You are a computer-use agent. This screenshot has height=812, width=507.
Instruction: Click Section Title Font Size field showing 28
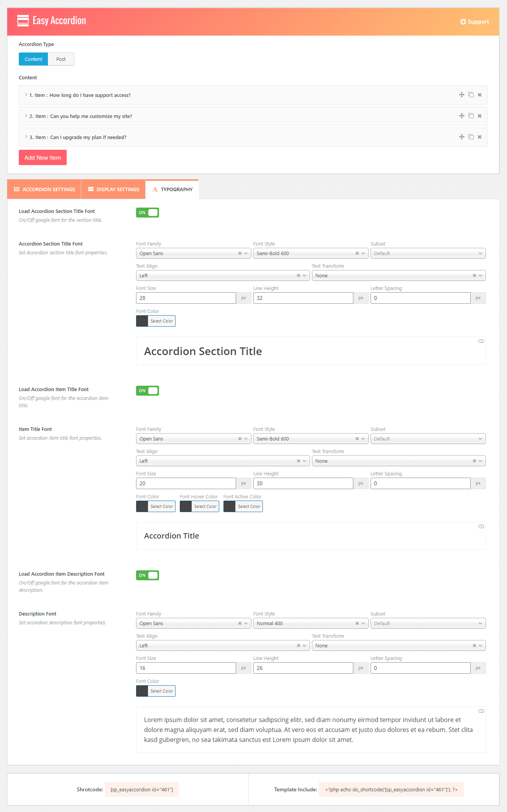pyautogui.click(x=186, y=298)
